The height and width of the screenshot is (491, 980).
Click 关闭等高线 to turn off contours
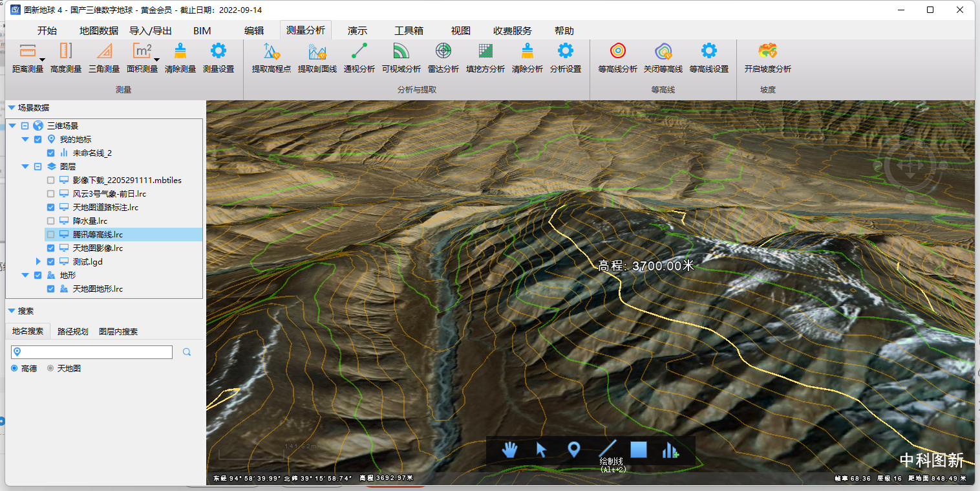click(663, 58)
